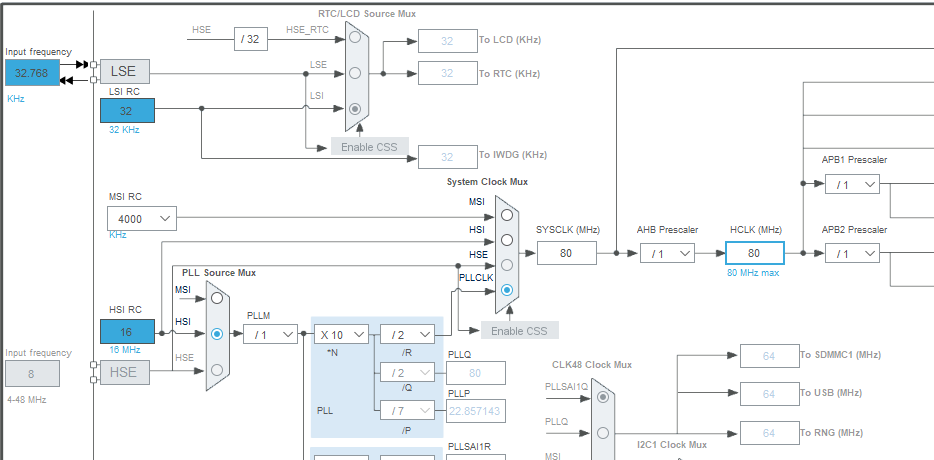
Task: Click the 'HSE_RTC' signal label
Action: pos(307,29)
